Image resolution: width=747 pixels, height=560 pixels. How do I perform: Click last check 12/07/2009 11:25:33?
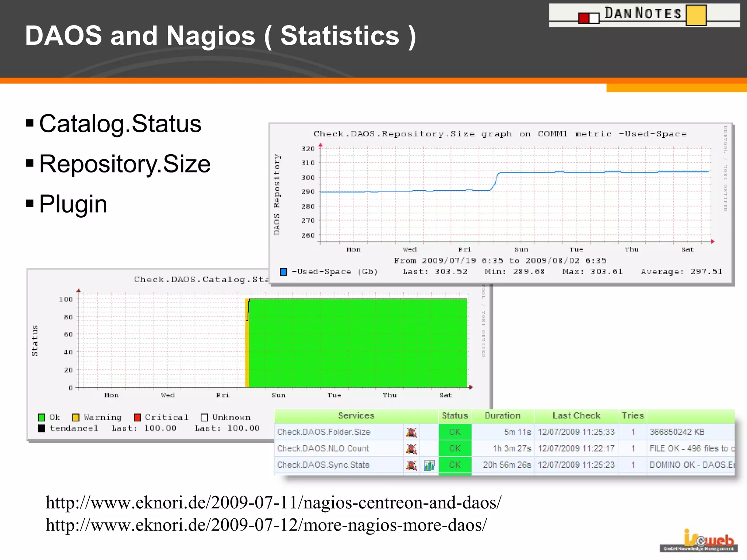tap(576, 432)
